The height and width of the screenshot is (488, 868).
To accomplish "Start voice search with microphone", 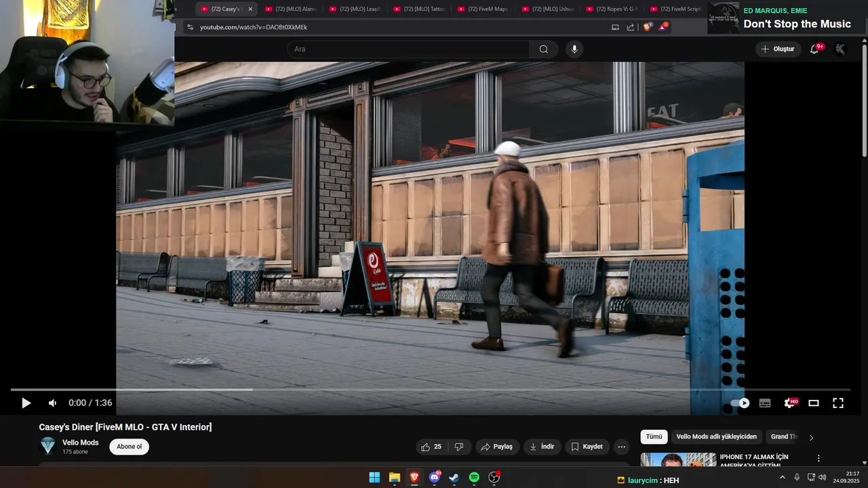I will (x=574, y=49).
